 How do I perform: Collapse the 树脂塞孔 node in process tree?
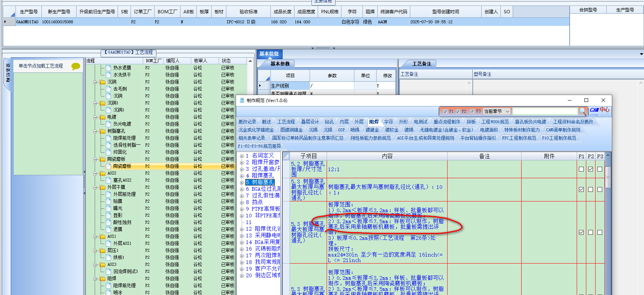95,131
